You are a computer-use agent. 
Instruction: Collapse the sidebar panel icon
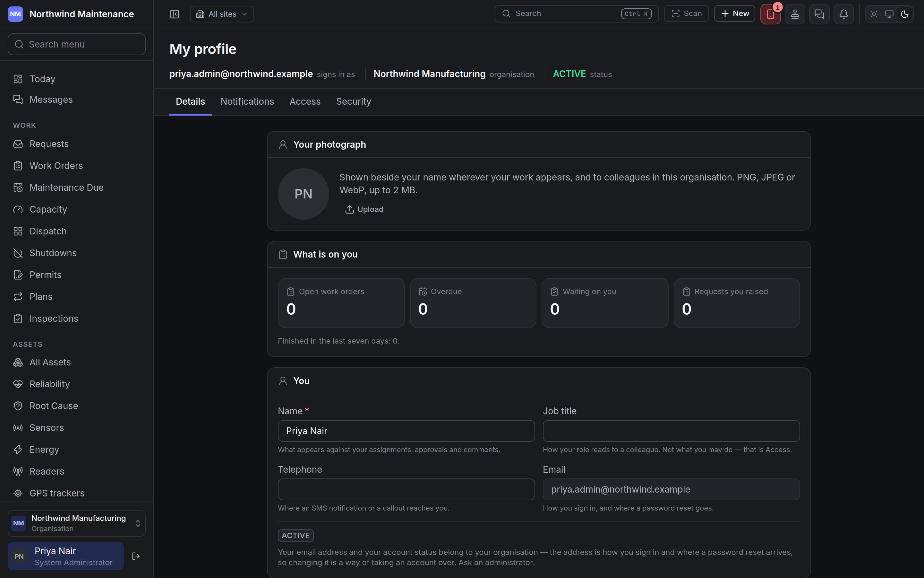[x=175, y=14]
